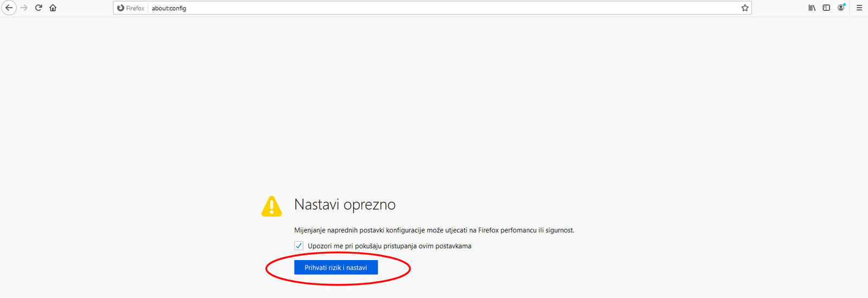The height and width of the screenshot is (298, 868).
Task: Click the about:config address text
Action: 169,9
